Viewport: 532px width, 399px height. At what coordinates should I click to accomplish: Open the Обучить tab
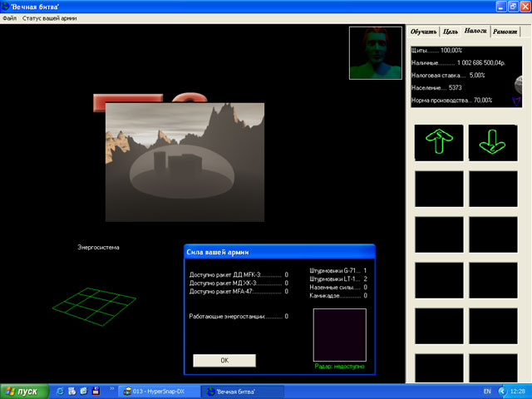tap(424, 32)
